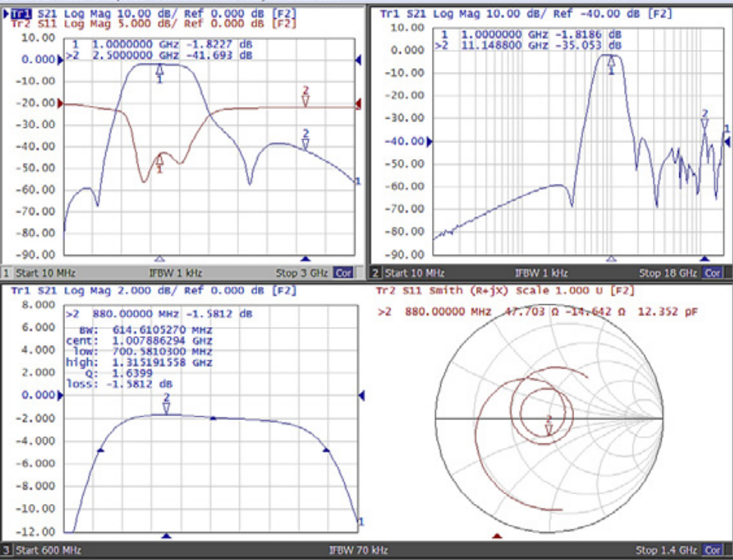The image size is (733, 560).
Task: Click marker 2 on the red S11 trace in window 1
Action: [306, 97]
